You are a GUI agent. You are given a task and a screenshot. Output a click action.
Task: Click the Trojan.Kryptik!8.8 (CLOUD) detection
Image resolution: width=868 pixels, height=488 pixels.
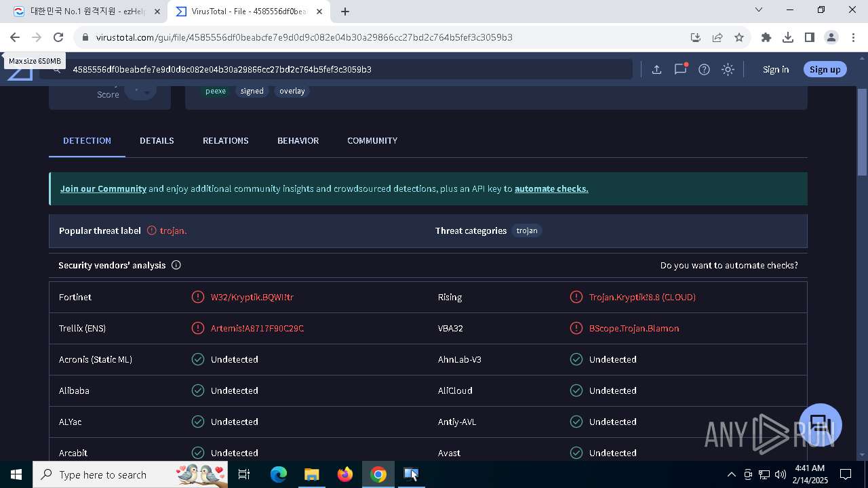click(x=642, y=297)
